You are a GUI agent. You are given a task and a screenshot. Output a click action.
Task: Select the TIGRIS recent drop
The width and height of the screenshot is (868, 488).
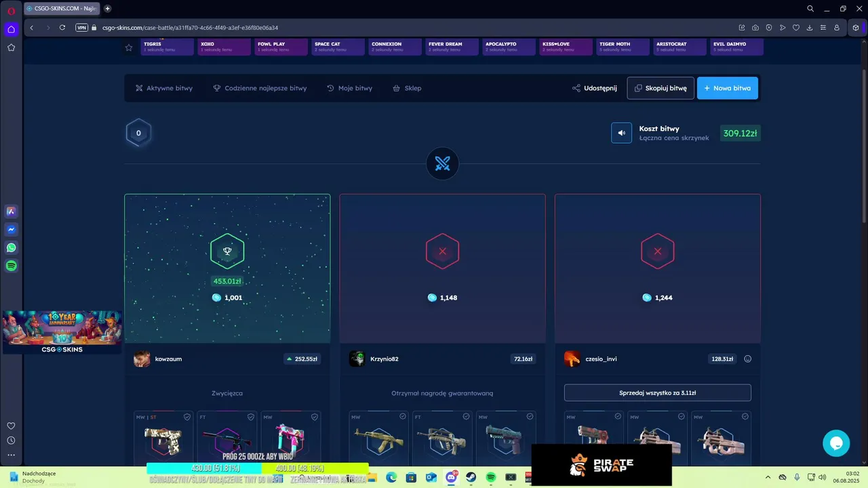pyautogui.click(x=167, y=47)
